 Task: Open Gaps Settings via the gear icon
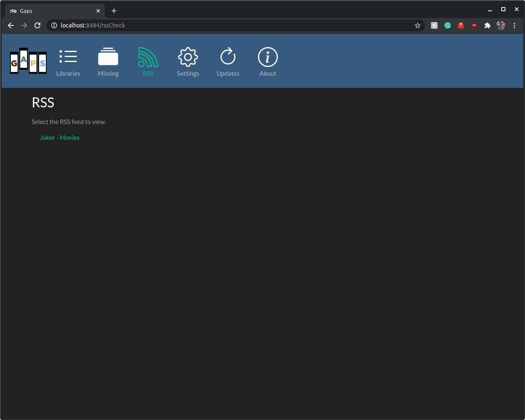pyautogui.click(x=188, y=62)
